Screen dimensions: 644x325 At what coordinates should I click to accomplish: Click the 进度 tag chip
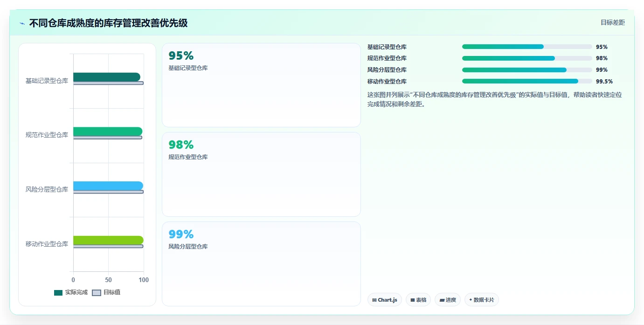pos(448,300)
